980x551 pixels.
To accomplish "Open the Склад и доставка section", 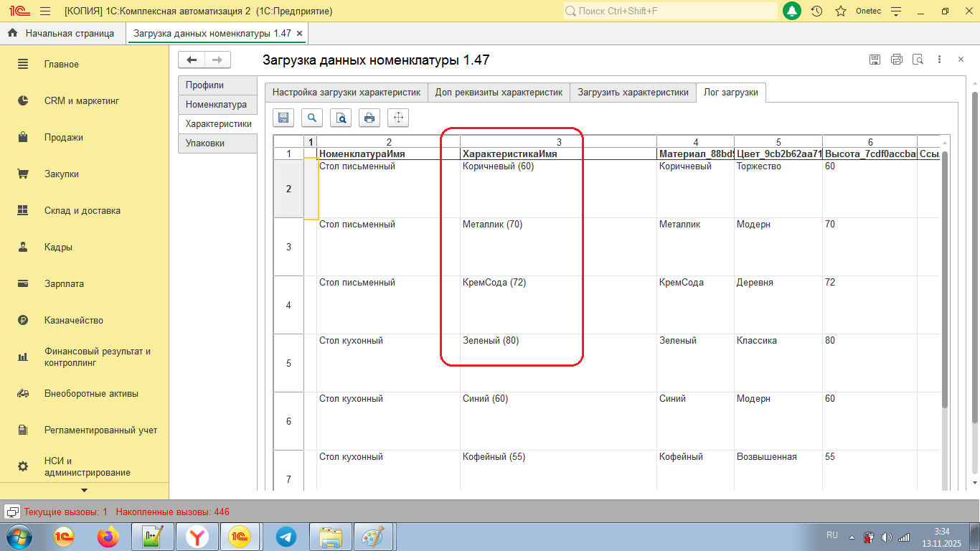I will pyautogui.click(x=85, y=211).
